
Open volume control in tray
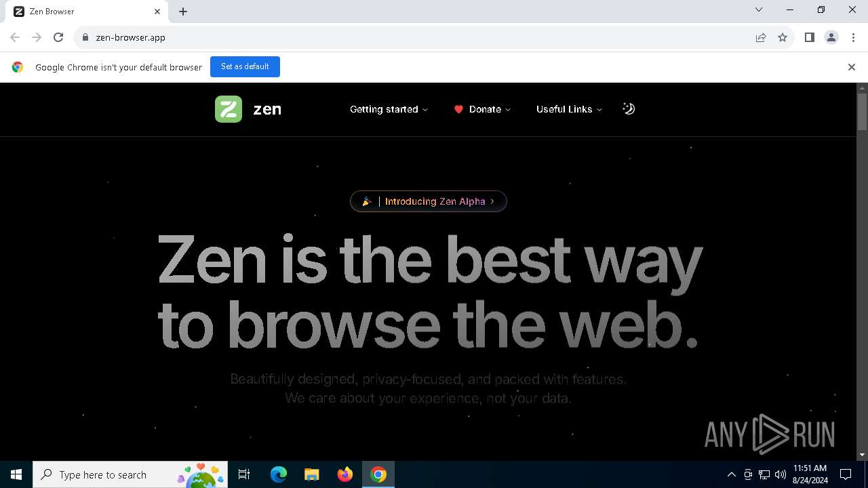tap(781, 474)
